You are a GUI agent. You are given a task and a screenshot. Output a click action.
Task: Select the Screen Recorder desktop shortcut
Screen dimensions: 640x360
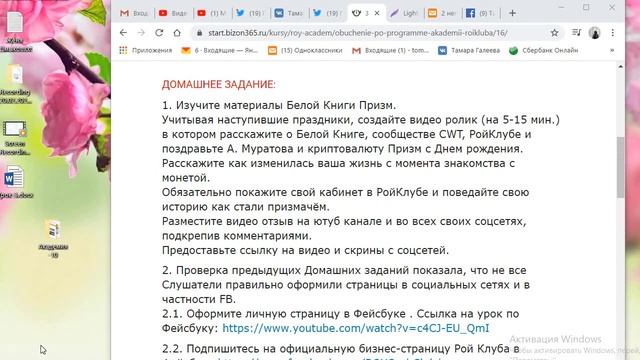tap(15, 137)
